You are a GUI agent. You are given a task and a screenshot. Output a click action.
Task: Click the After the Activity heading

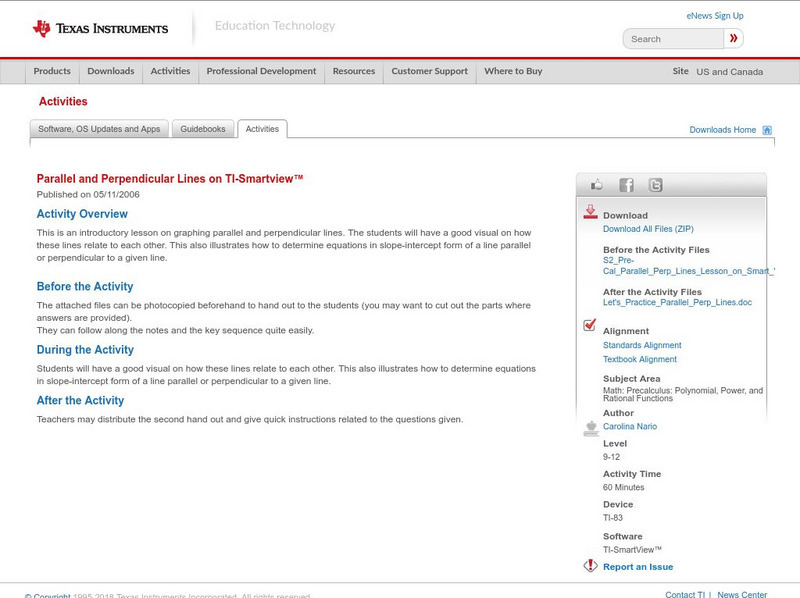coord(80,401)
